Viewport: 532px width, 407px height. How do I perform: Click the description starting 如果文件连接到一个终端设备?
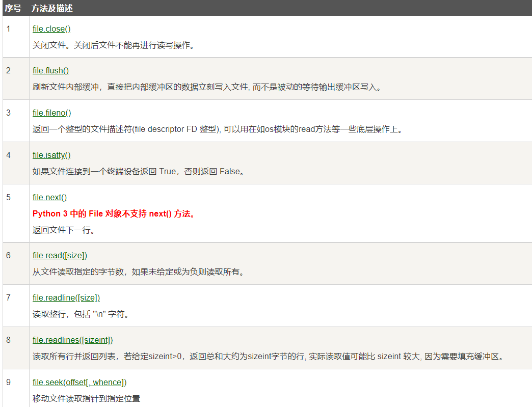click(x=139, y=172)
